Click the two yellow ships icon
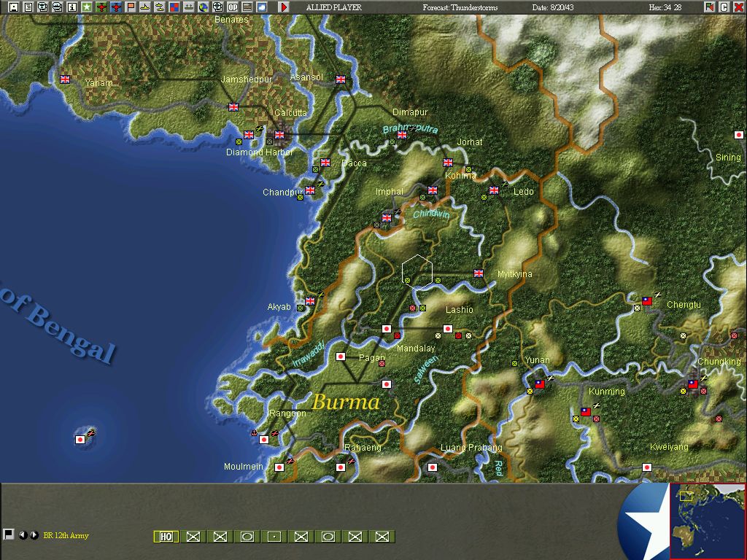 pos(160,7)
